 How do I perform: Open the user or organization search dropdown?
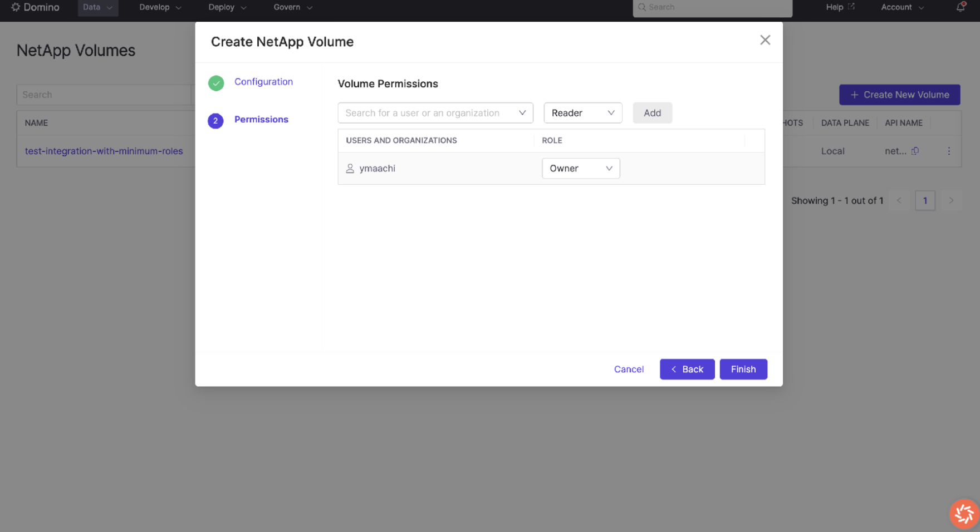tap(435, 113)
